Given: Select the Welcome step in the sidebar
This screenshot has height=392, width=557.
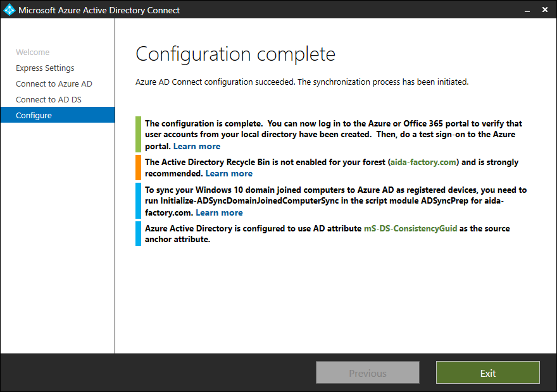Looking at the screenshot, I should (33, 52).
